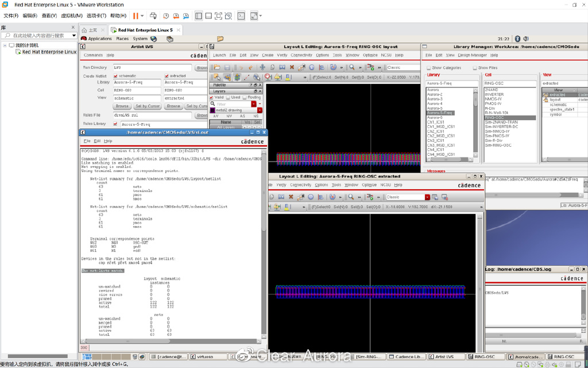Enter VMware full screen mode icon

[218, 16]
